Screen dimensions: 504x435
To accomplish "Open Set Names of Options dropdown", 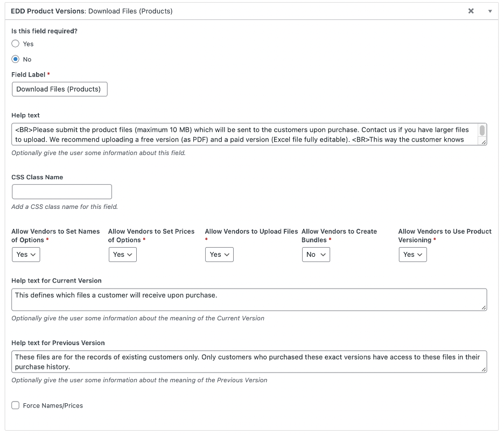I will pos(26,255).
